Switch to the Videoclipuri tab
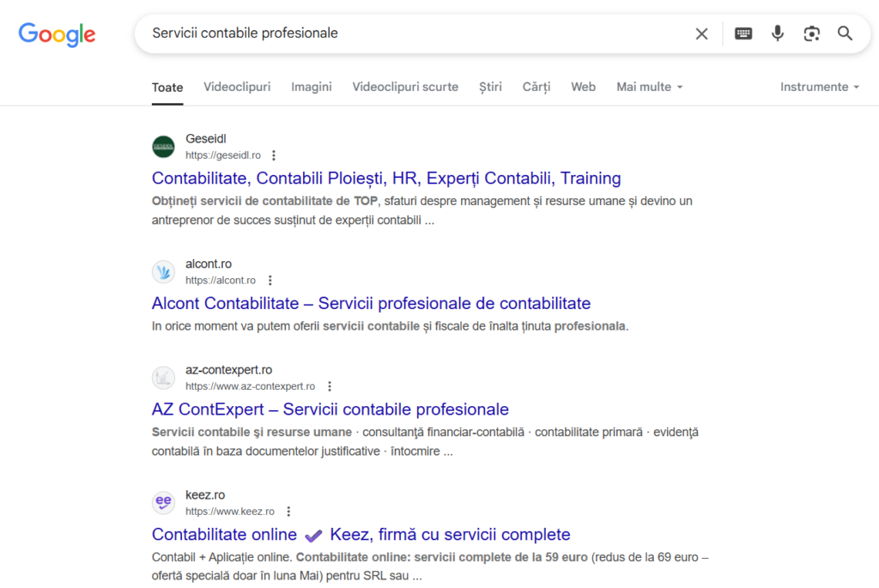Image resolution: width=879 pixels, height=588 pixels. click(x=237, y=87)
